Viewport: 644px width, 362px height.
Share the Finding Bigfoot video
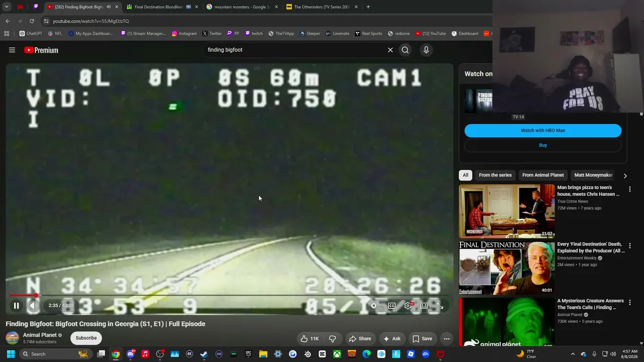(360, 338)
